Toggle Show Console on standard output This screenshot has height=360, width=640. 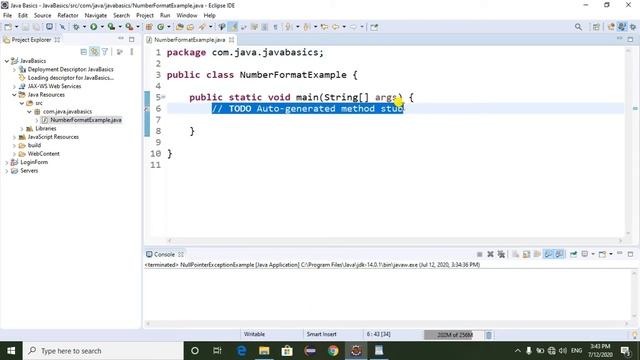tap(548, 254)
